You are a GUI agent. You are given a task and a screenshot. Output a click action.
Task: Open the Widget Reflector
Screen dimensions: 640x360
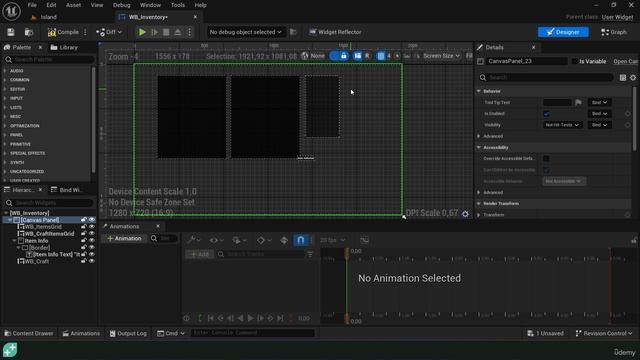(335, 32)
